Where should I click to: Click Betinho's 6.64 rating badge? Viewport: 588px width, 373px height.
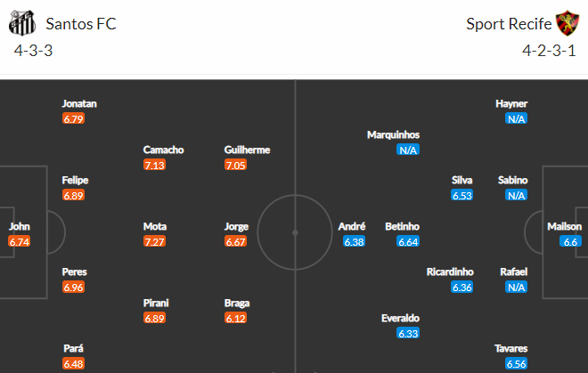pyautogui.click(x=408, y=241)
